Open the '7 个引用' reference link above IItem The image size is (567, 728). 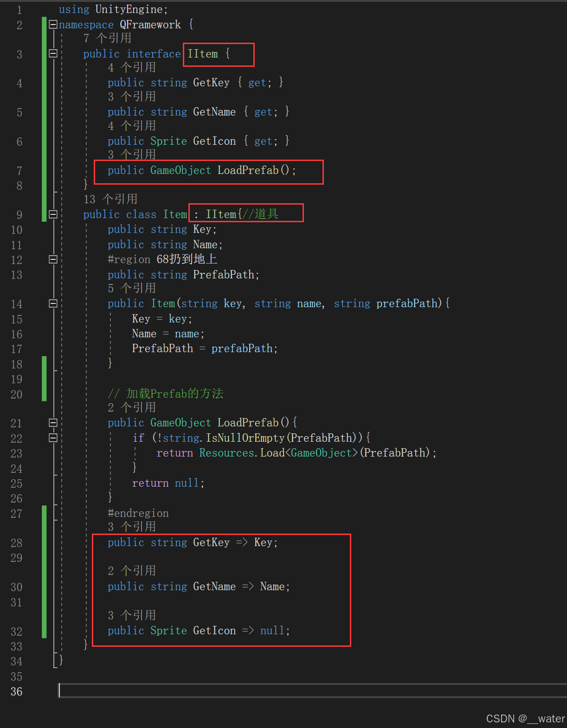tap(107, 38)
